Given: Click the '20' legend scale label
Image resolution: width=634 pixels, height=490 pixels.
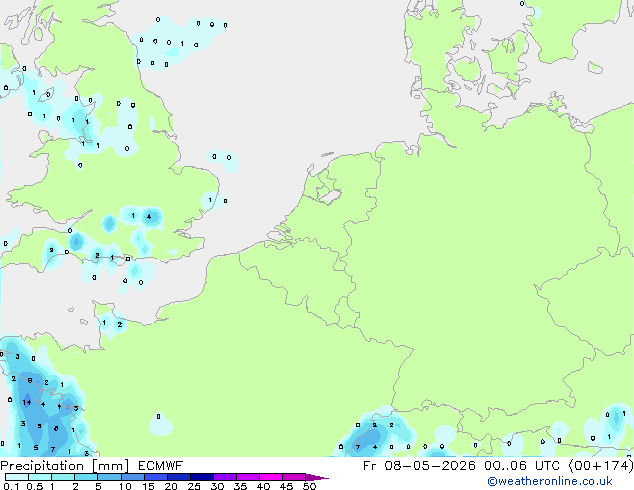Looking at the screenshot, I should tap(171, 486).
